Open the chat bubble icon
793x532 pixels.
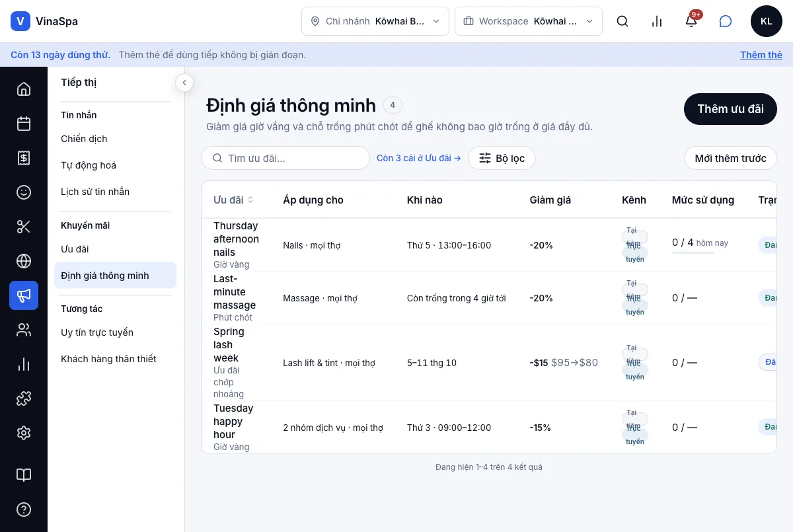click(x=726, y=21)
